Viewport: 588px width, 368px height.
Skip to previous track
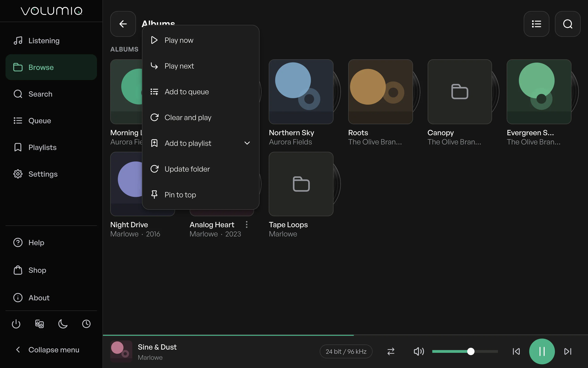click(516, 351)
